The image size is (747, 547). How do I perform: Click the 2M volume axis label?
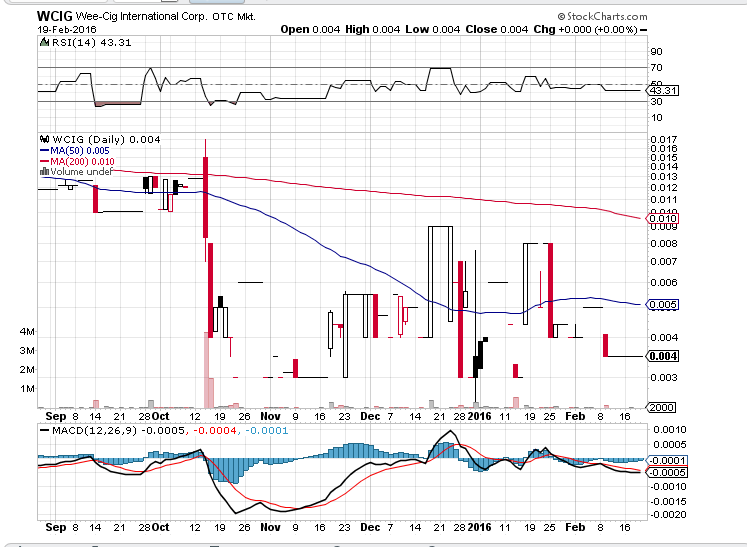click(27, 370)
